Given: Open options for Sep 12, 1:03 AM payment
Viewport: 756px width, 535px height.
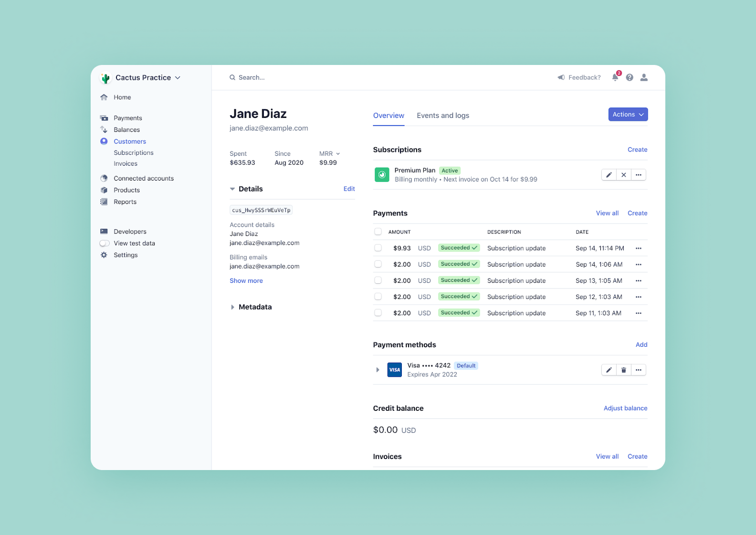Looking at the screenshot, I should click(639, 297).
